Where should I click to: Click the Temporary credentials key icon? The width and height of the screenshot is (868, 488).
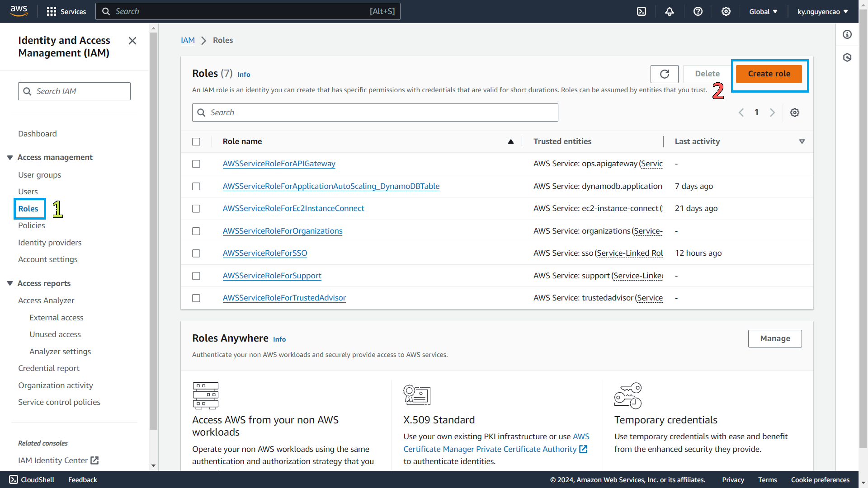(628, 395)
